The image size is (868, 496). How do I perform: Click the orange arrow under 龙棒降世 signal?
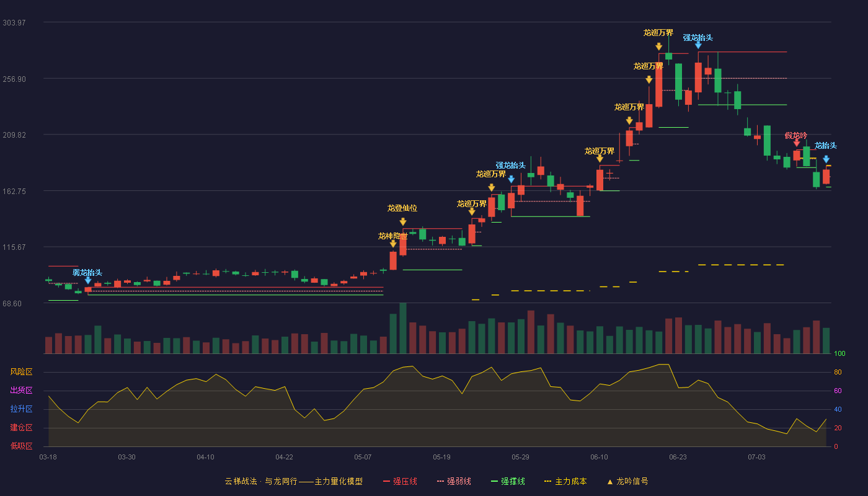[x=393, y=244]
